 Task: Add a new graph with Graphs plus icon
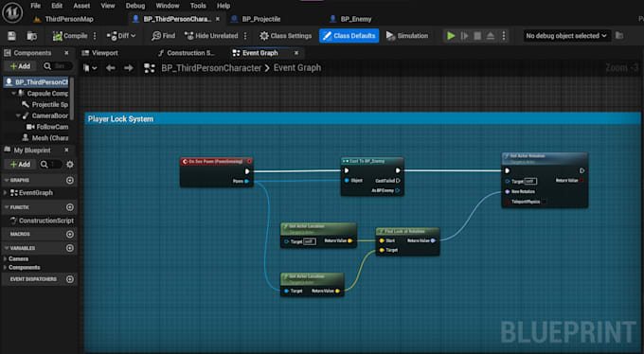pos(70,180)
